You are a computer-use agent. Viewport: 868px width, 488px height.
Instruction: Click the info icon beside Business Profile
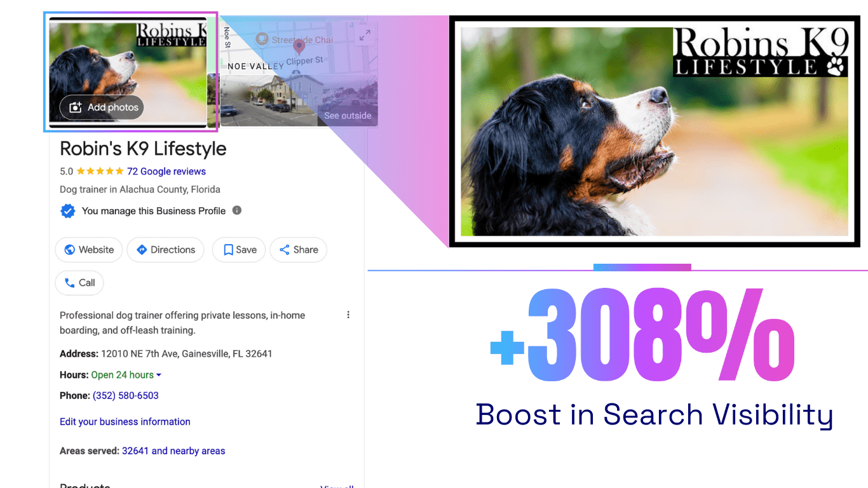[x=237, y=210]
